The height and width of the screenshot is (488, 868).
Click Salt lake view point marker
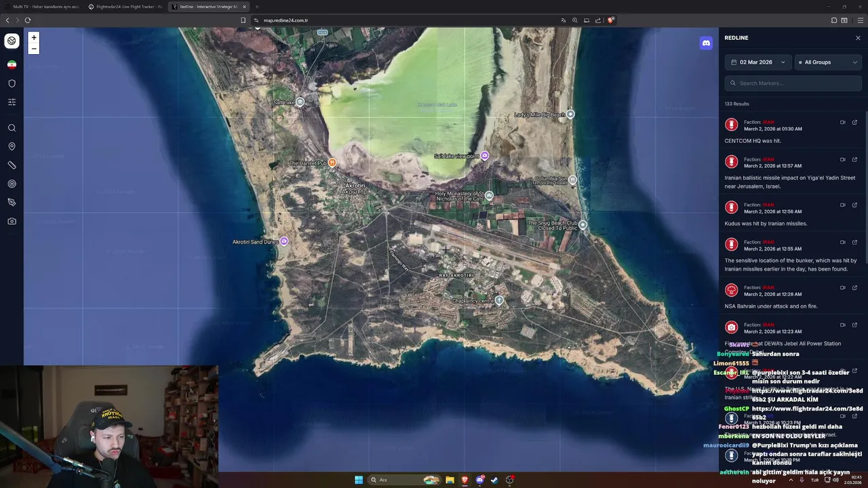point(484,156)
